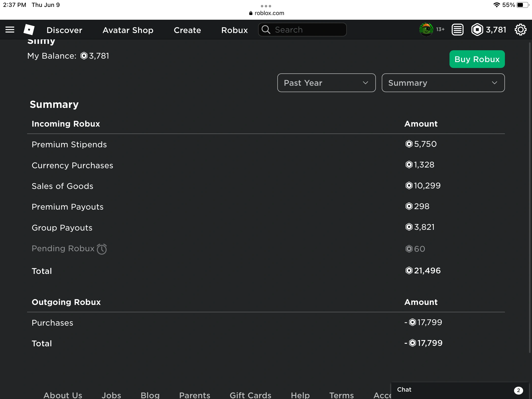Open the hamburger navigation menu

[x=10, y=30]
